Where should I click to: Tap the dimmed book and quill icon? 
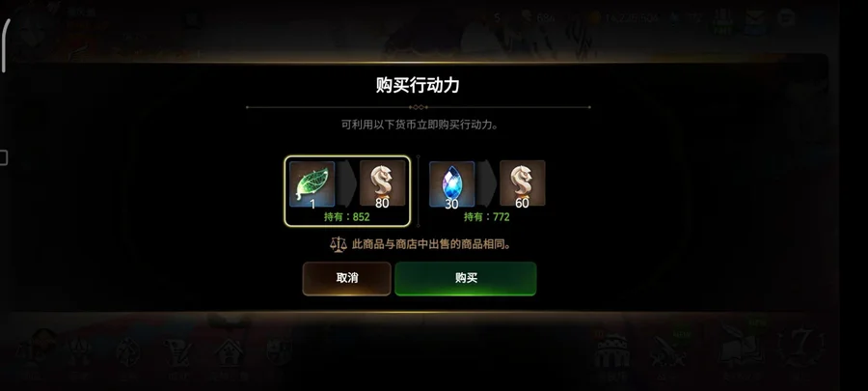click(x=740, y=348)
